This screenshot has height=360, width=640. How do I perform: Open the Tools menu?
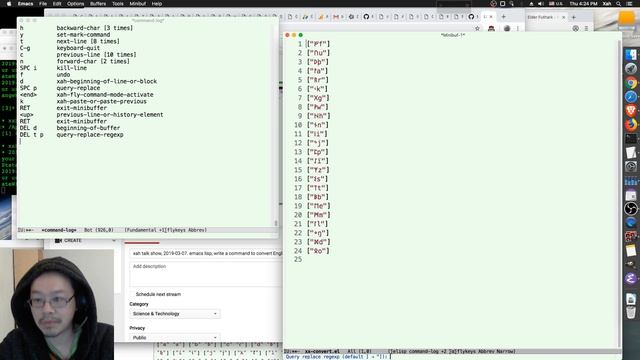[x=118, y=4]
